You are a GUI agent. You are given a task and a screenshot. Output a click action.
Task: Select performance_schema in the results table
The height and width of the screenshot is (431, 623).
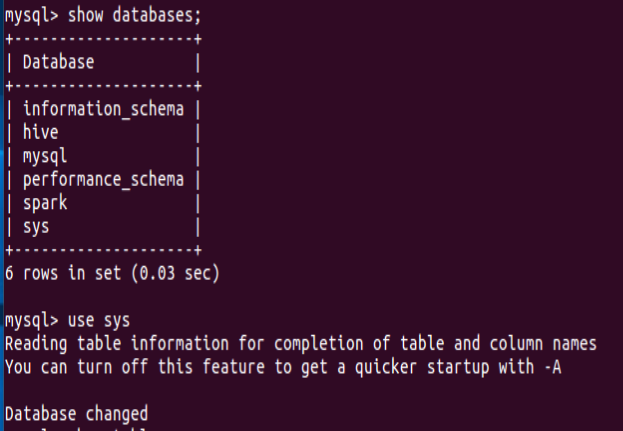click(103, 180)
